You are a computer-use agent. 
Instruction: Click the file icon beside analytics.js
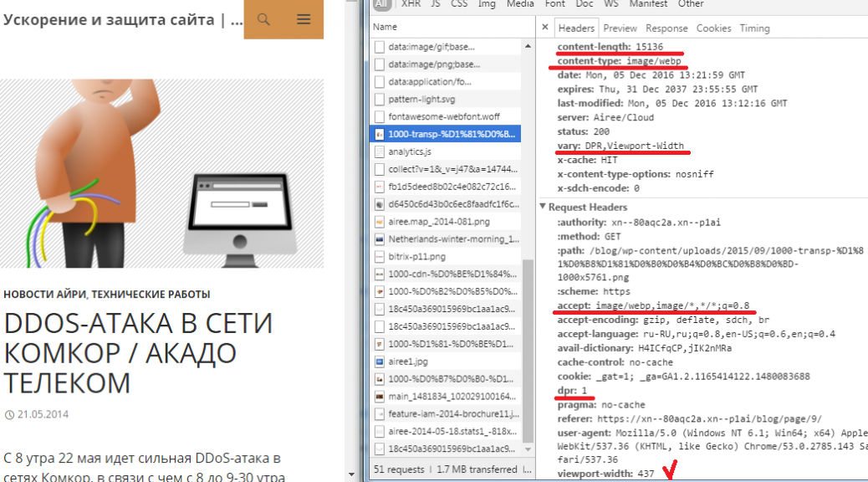click(380, 151)
